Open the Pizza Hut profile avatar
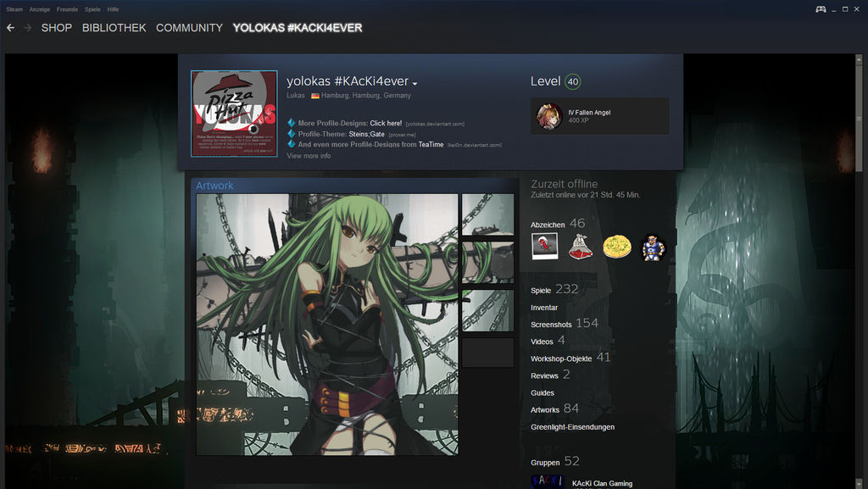The image size is (868, 489). [234, 114]
